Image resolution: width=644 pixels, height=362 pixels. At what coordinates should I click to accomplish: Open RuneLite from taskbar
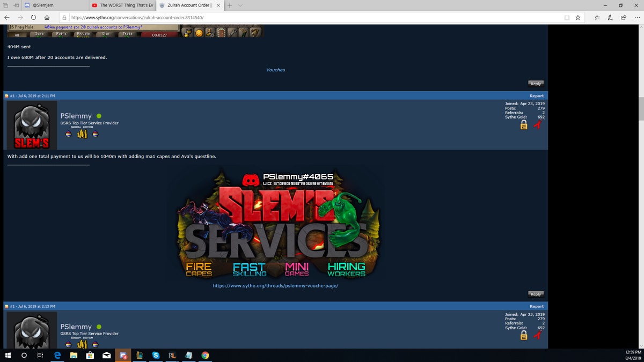(172, 355)
